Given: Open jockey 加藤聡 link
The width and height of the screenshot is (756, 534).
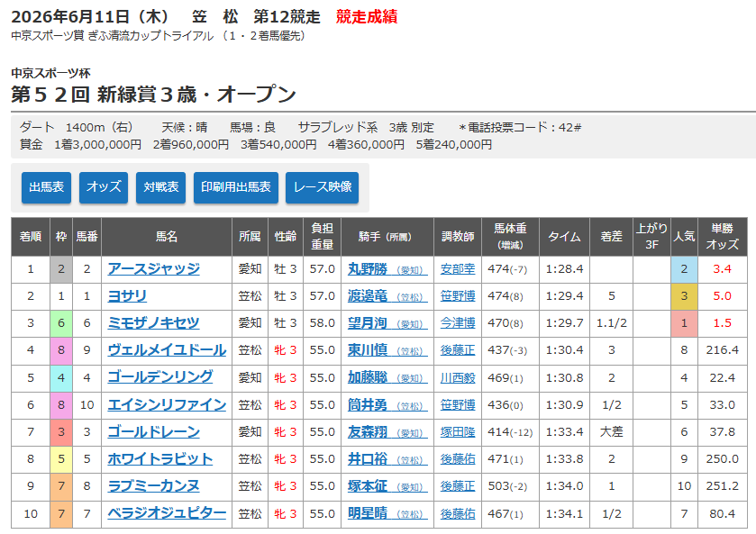Looking at the screenshot, I should 387,377.
